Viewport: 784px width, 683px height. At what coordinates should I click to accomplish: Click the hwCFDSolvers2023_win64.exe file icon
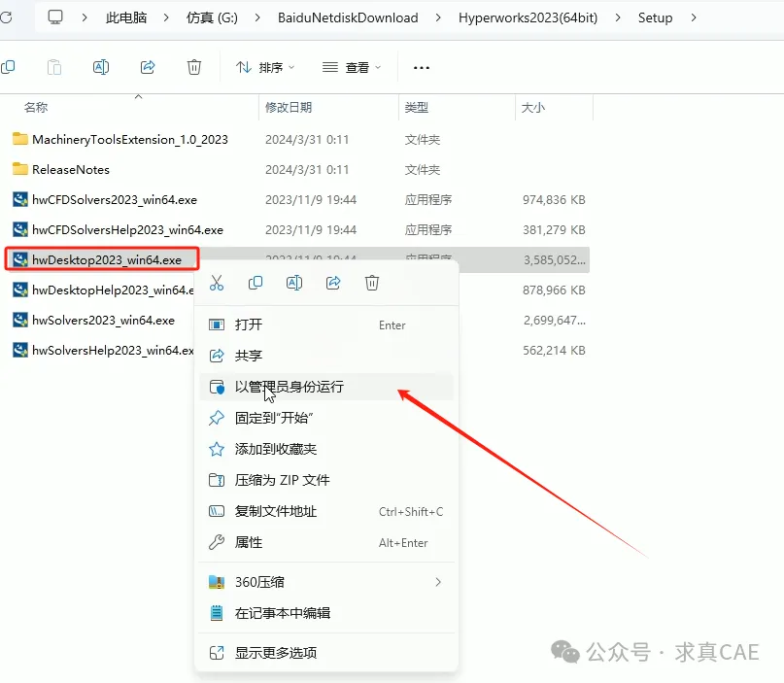click(x=20, y=199)
